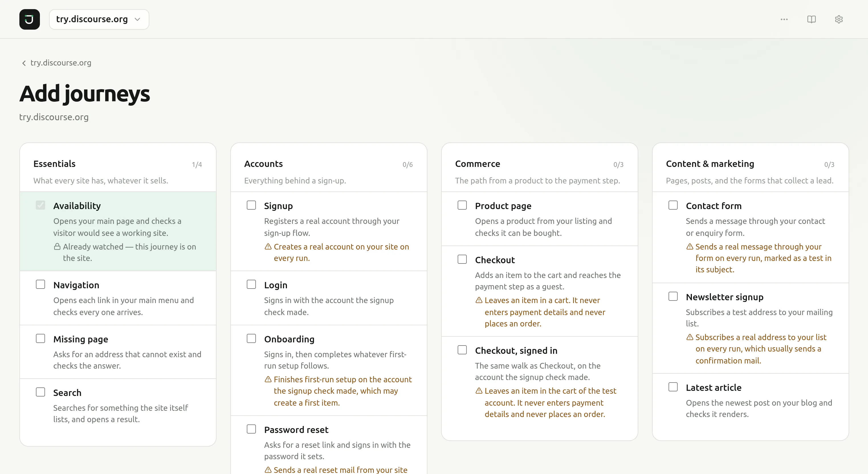This screenshot has width=868, height=474.
Task: Select the Newsletter signup checkbox
Action: pyautogui.click(x=673, y=296)
